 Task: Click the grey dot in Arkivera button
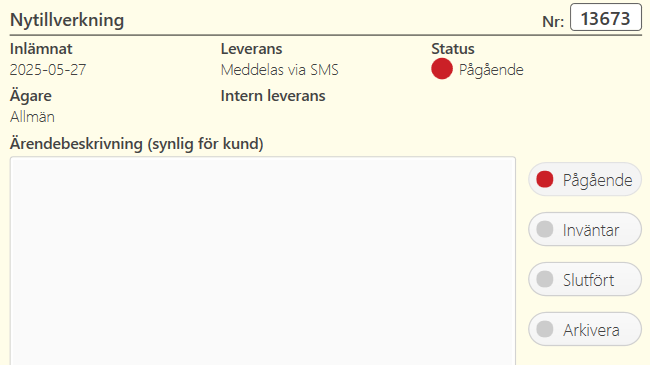coord(545,329)
